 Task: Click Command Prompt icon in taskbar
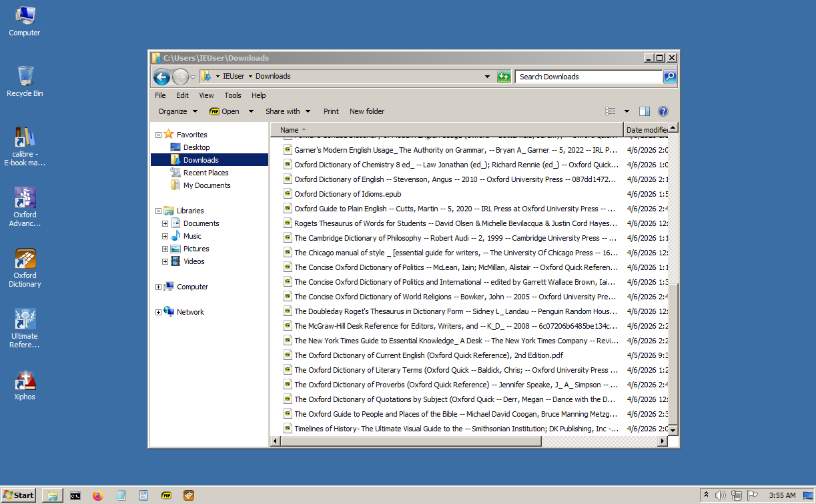coord(76,495)
